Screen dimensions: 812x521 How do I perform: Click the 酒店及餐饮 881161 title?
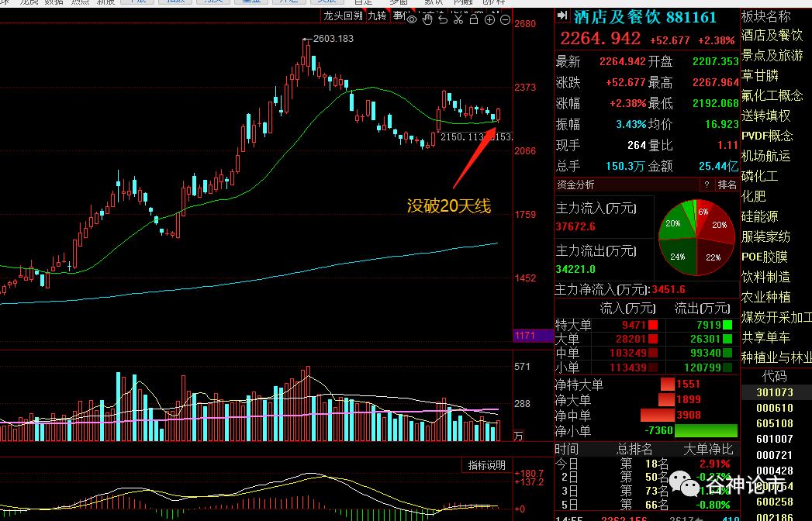[x=644, y=17]
